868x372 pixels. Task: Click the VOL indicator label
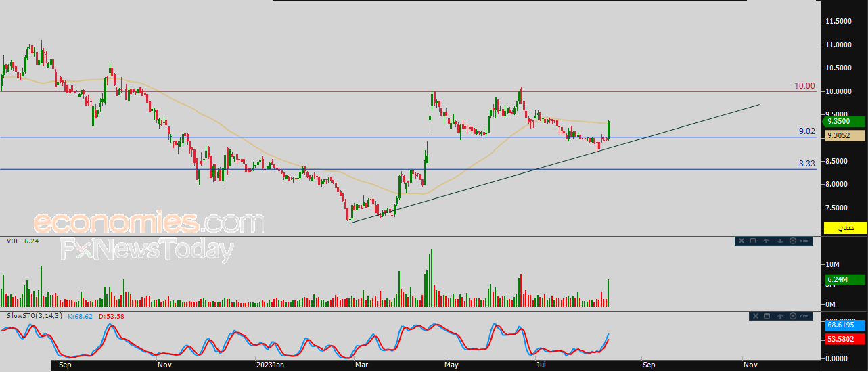coord(13,241)
